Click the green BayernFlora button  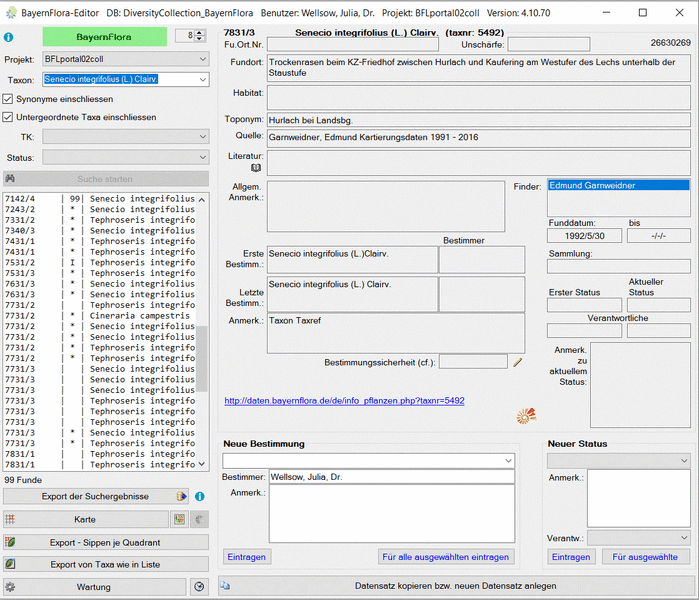(105, 37)
